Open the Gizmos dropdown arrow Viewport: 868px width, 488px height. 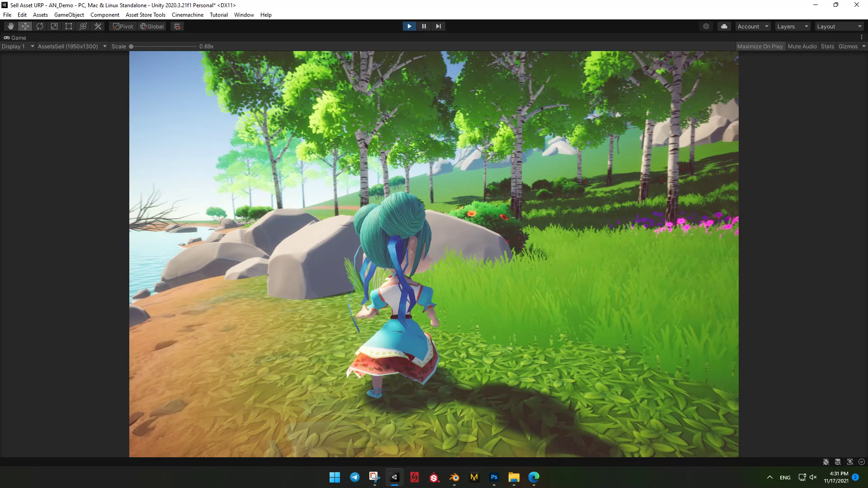(863, 46)
